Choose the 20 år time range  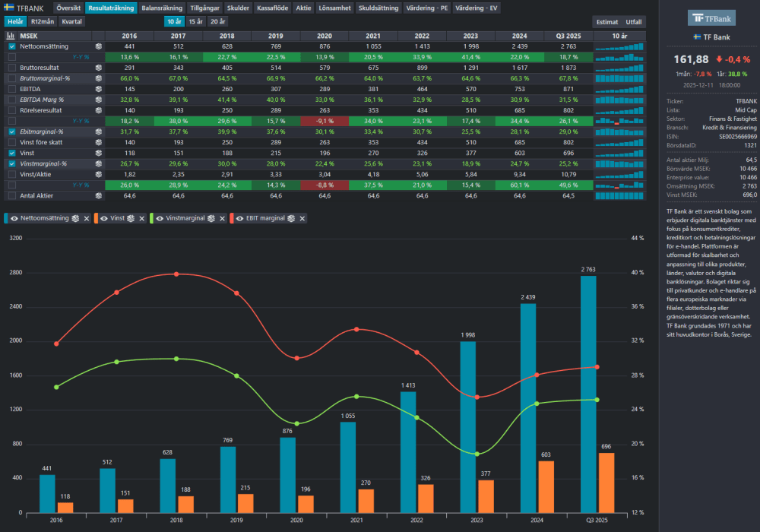(217, 21)
